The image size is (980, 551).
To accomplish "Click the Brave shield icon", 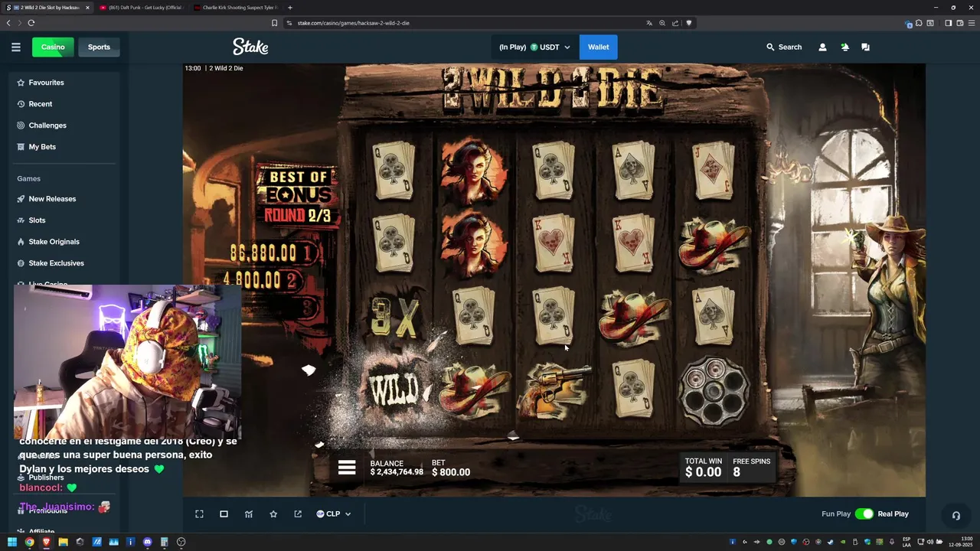I will coord(688,23).
